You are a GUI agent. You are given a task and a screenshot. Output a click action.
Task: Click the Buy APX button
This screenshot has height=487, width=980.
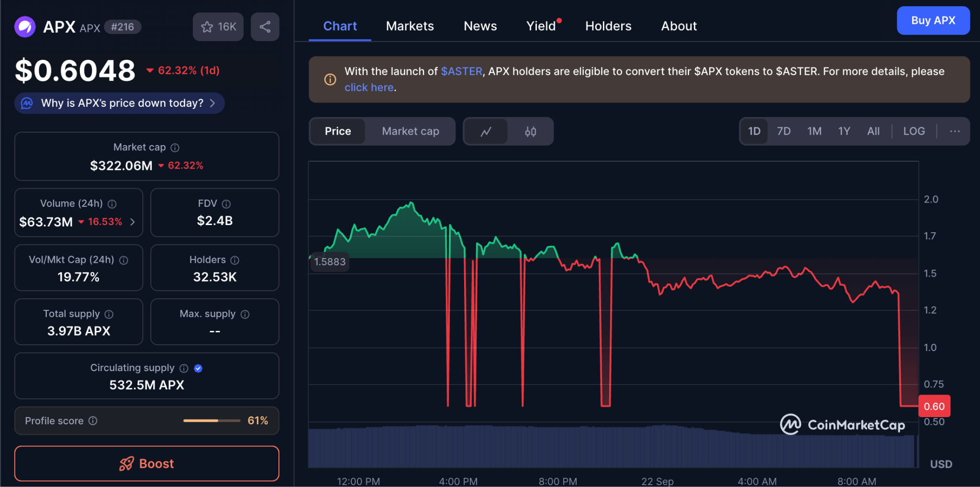[x=933, y=21]
